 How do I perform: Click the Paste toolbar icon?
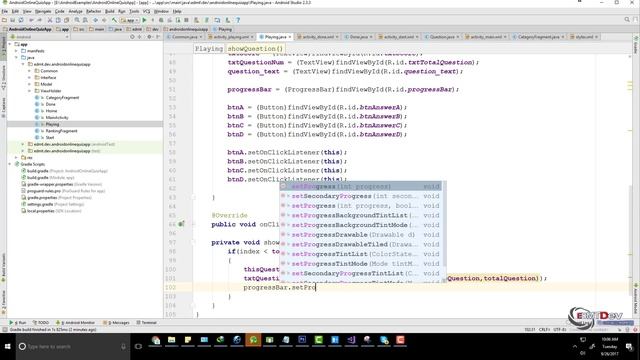[67, 20]
